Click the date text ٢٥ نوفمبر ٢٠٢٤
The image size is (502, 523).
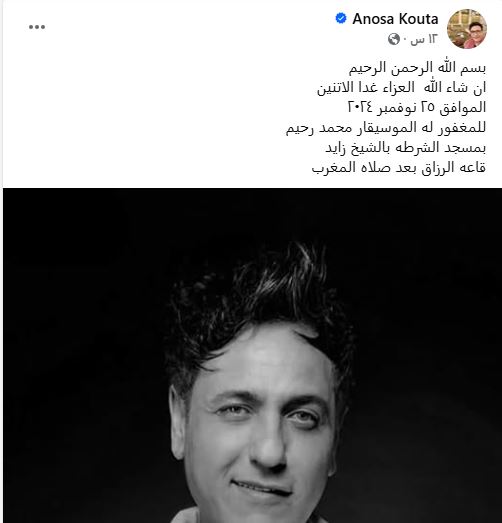point(391,107)
